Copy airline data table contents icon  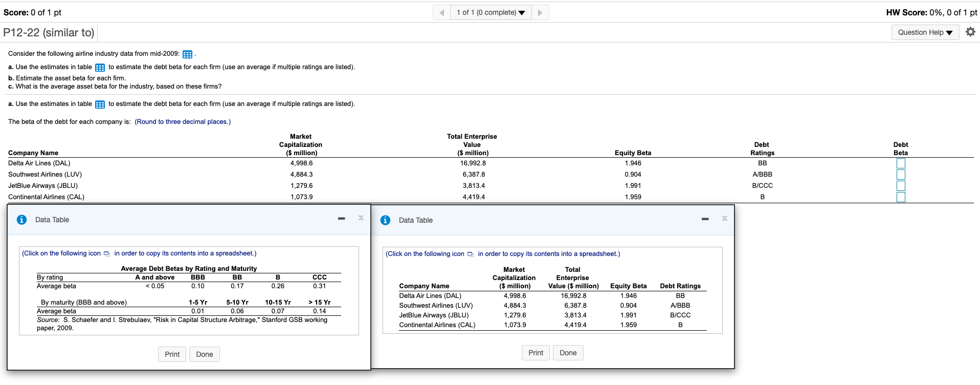tap(471, 254)
